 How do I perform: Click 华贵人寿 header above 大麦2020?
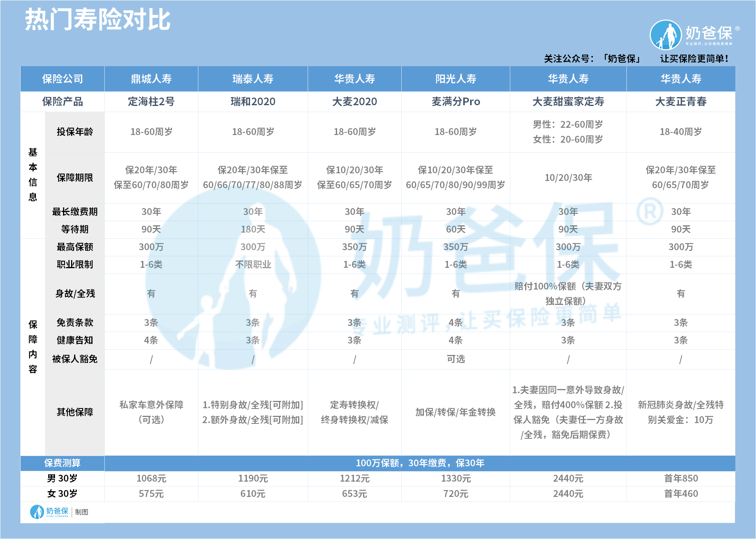click(x=355, y=79)
